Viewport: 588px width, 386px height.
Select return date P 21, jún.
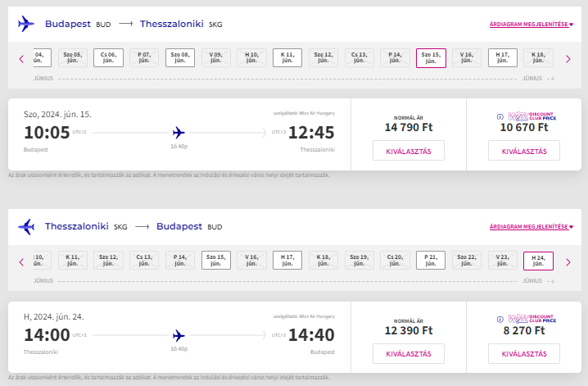430,261
